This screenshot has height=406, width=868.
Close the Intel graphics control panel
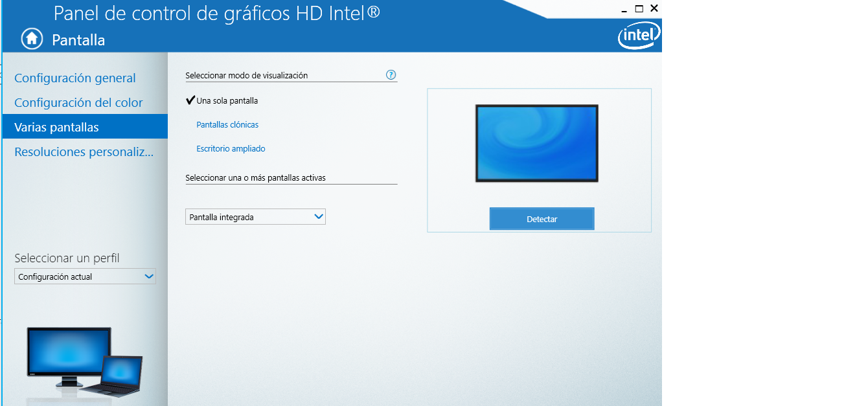(x=654, y=8)
